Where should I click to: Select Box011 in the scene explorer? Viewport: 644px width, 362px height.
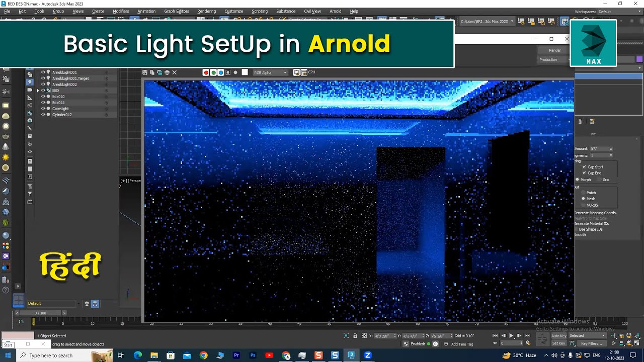58,103
